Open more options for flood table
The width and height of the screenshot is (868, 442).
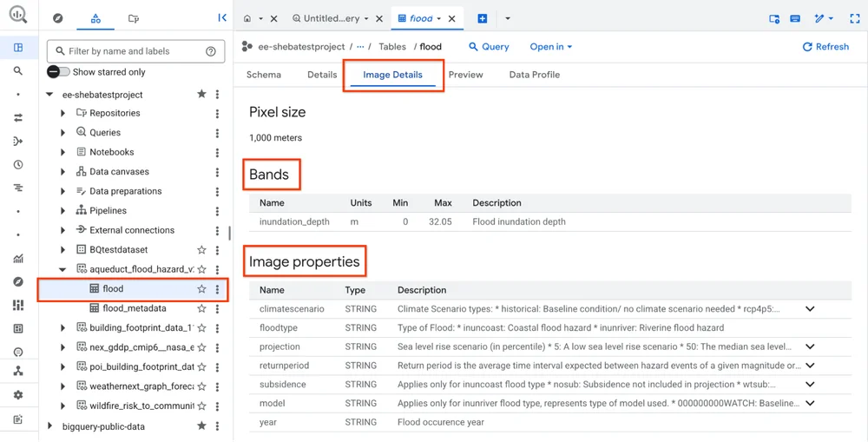coord(218,288)
